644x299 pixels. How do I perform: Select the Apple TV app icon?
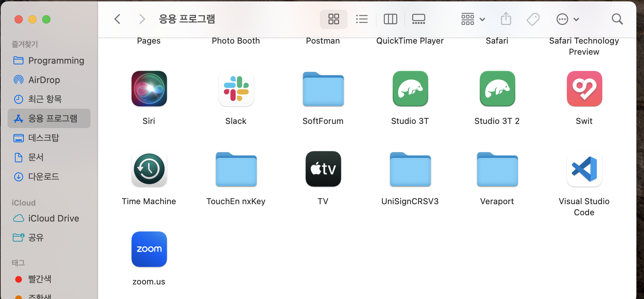(x=323, y=169)
